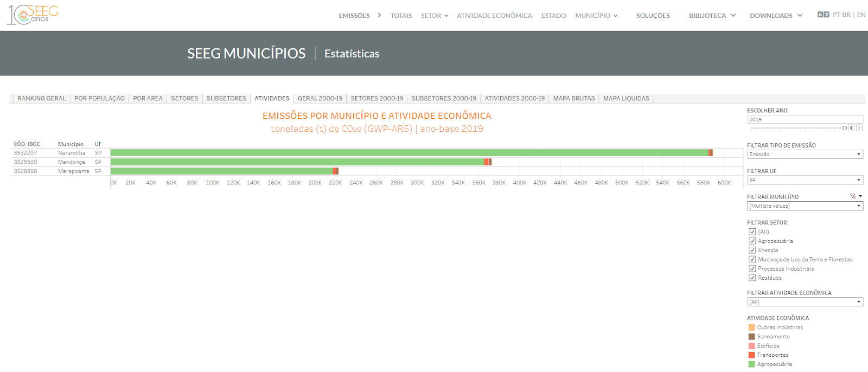Select the Mendonça municipality row label
The height and width of the screenshot is (372, 868).
pyautogui.click(x=72, y=162)
